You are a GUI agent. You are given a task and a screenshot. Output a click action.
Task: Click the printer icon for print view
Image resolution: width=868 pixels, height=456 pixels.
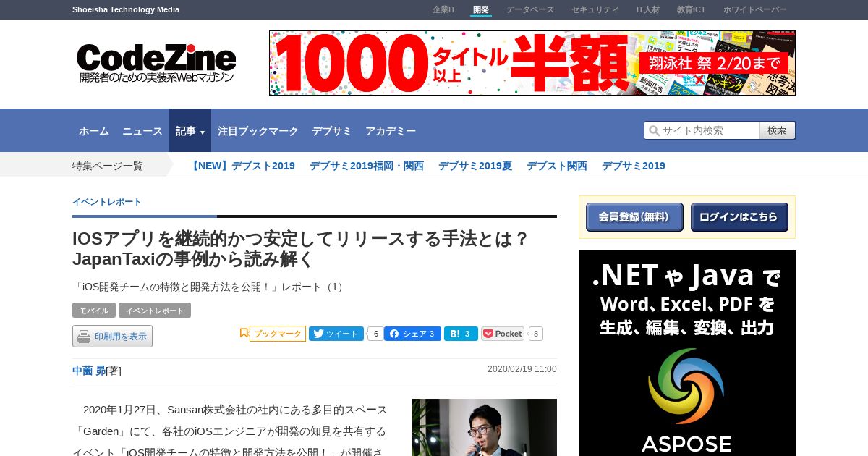click(84, 337)
